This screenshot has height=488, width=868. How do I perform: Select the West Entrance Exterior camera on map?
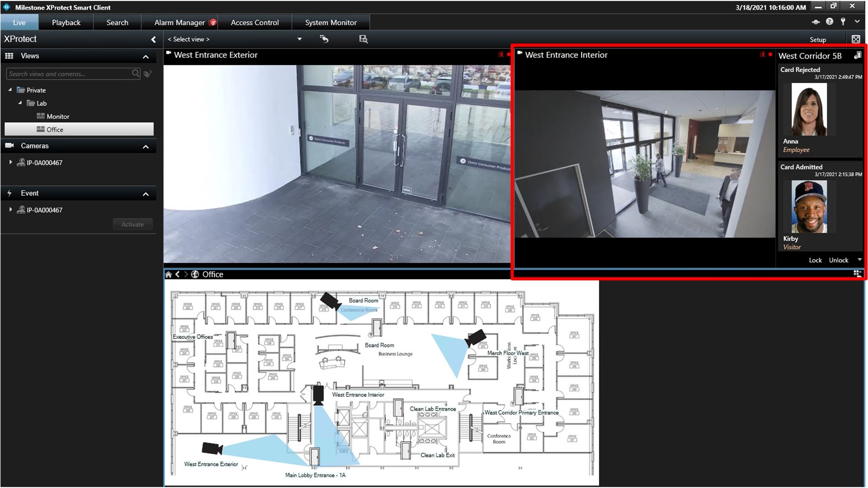(212, 448)
